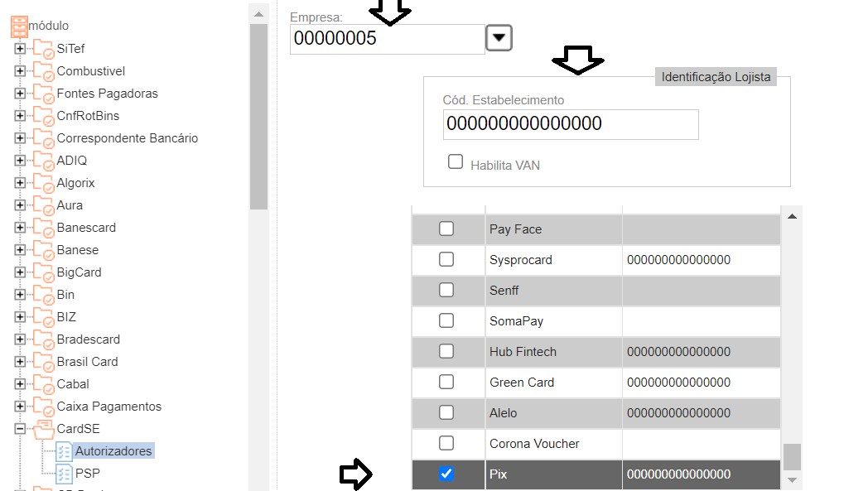868x491 pixels.
Task: Click authorizer table scrollbar down arrow
Action: [x=792, y=480]
